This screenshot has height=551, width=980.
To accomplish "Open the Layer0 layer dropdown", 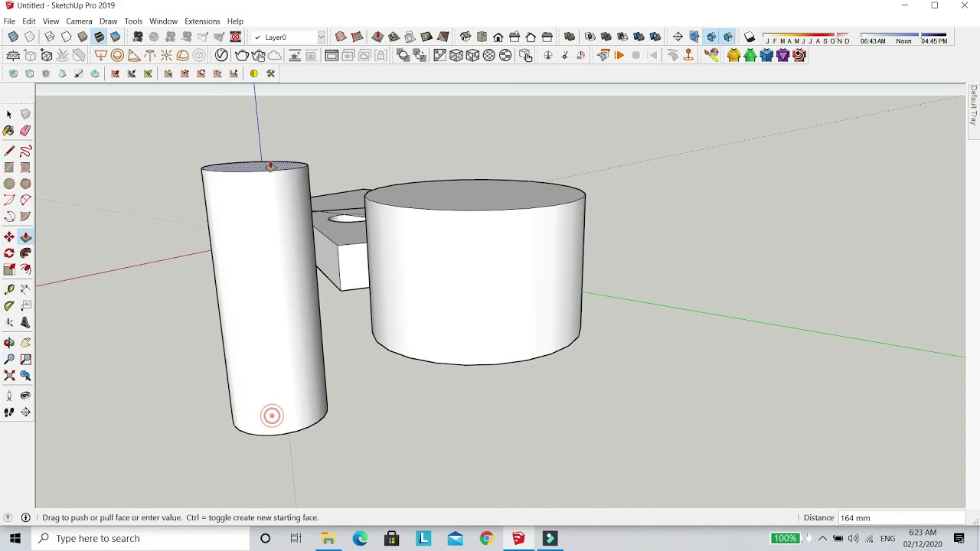I will click(321, 37).
